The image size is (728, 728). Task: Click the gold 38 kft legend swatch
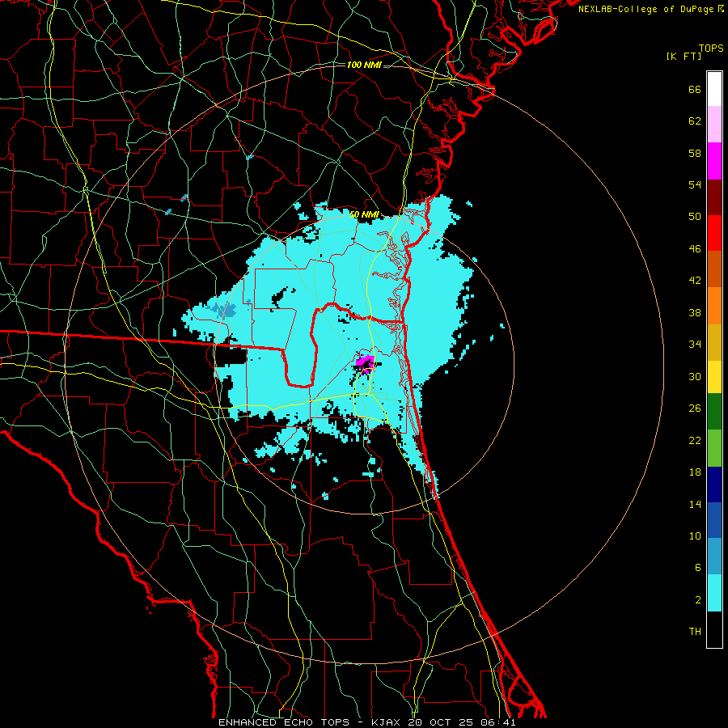(714, 342)
